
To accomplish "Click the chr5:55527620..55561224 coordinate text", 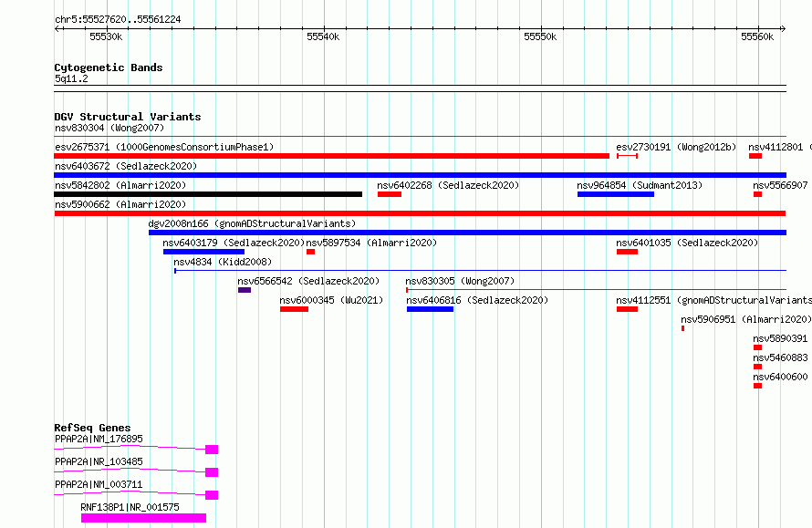I will 118,20.
